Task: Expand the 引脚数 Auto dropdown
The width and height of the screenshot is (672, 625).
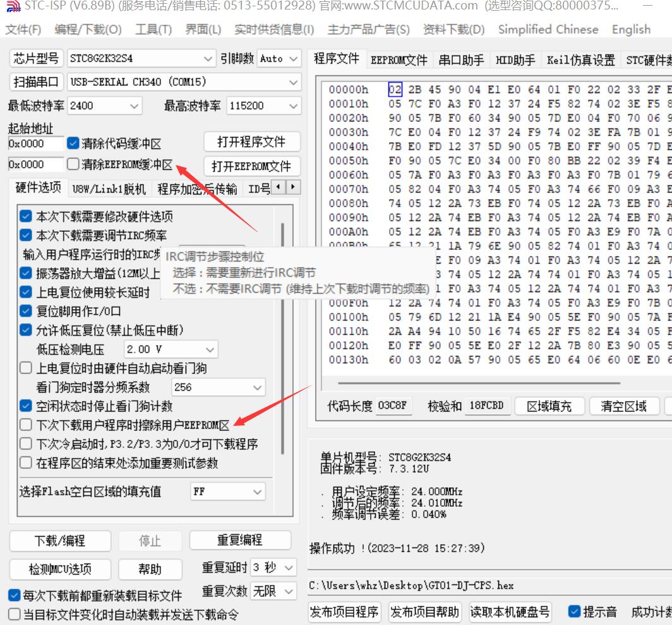Action: coord(293,58)
